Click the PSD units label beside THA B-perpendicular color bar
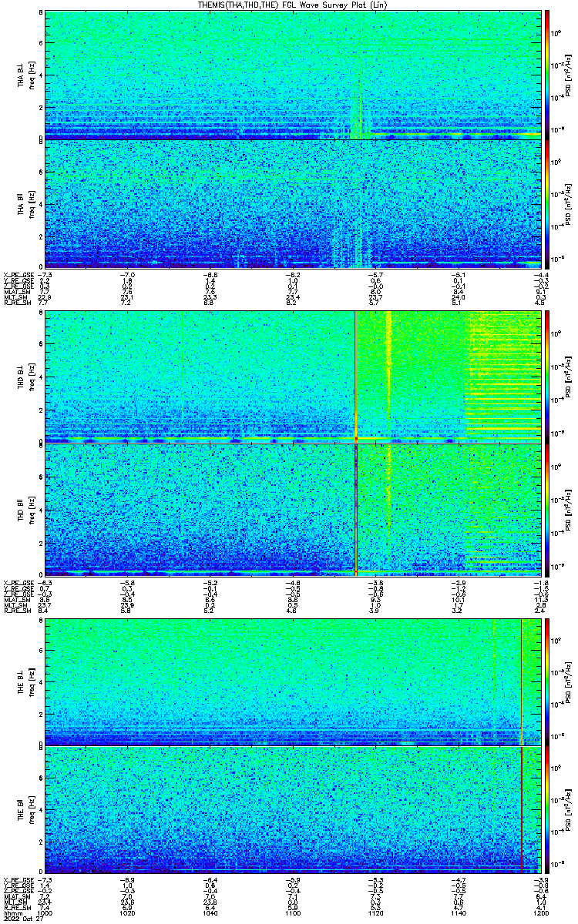The image size is (578, 924). pos(567,75)
